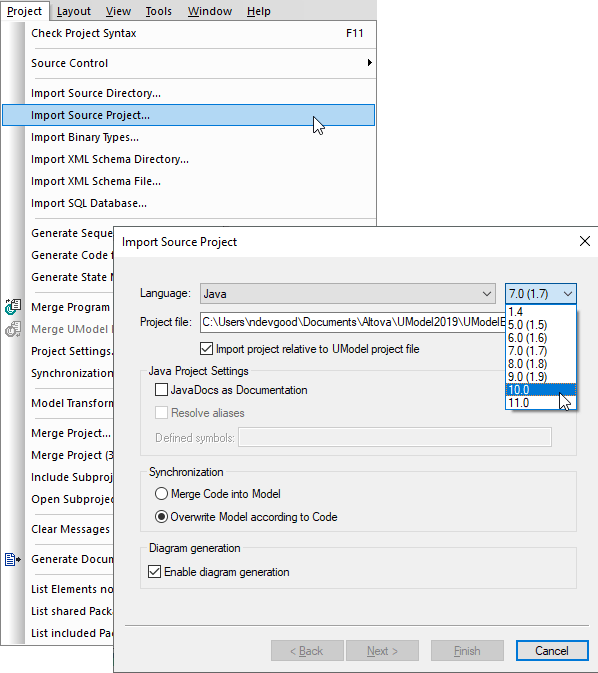Click the Generate Documentation icon

tap(13, 559)
